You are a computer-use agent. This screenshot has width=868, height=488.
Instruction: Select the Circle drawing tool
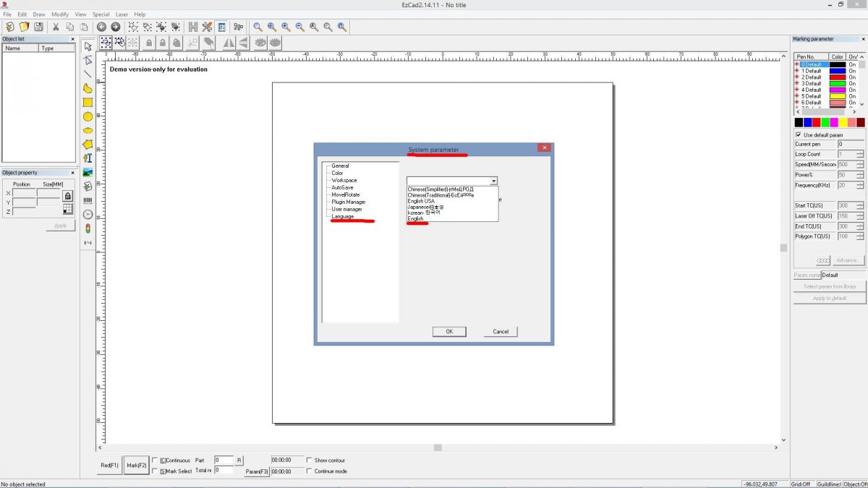[x=88, y=116]
